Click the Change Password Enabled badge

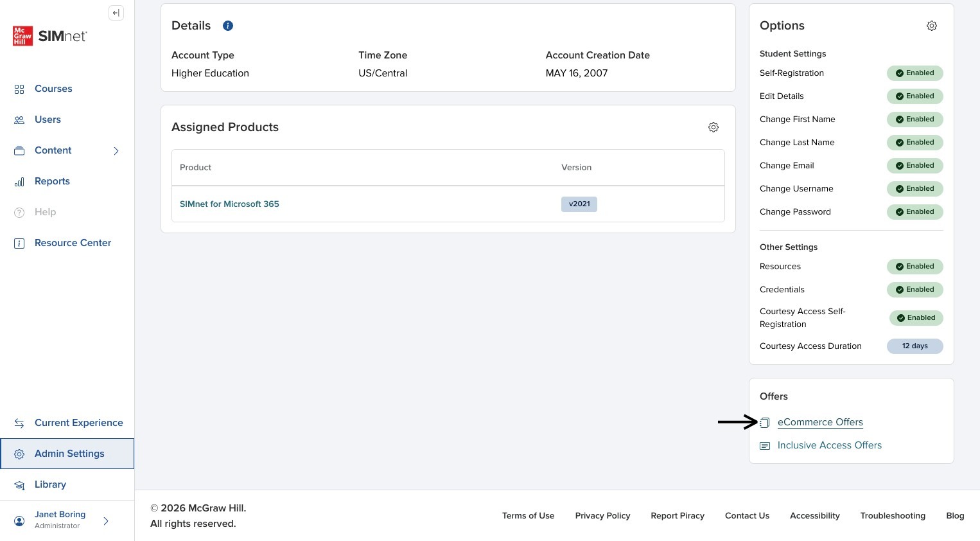[915, 212]
